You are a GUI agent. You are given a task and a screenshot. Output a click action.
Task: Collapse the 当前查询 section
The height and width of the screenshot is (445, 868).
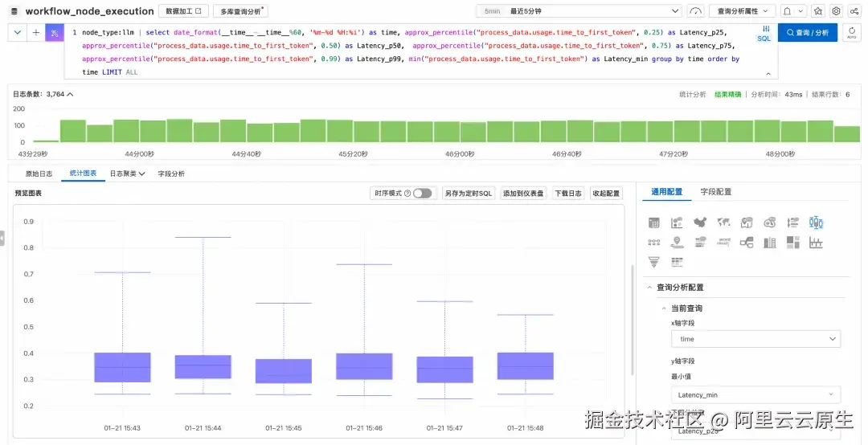664,308
